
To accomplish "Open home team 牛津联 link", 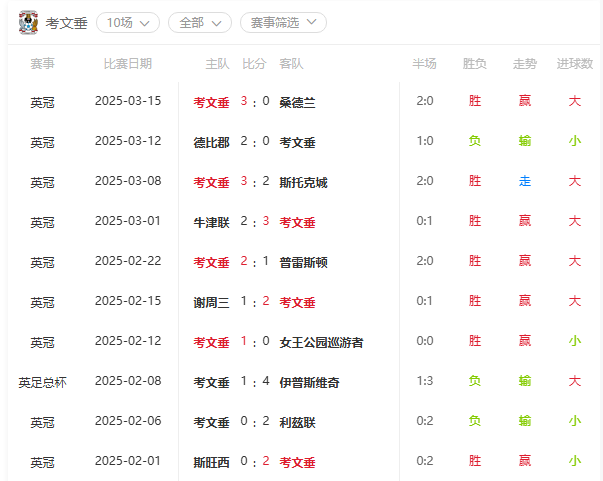I will [212, 223].
